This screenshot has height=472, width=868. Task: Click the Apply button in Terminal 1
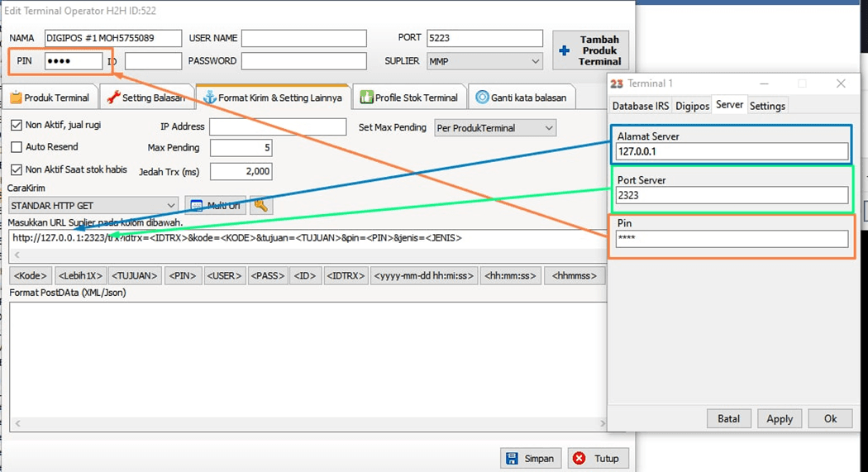coord(780,419)
